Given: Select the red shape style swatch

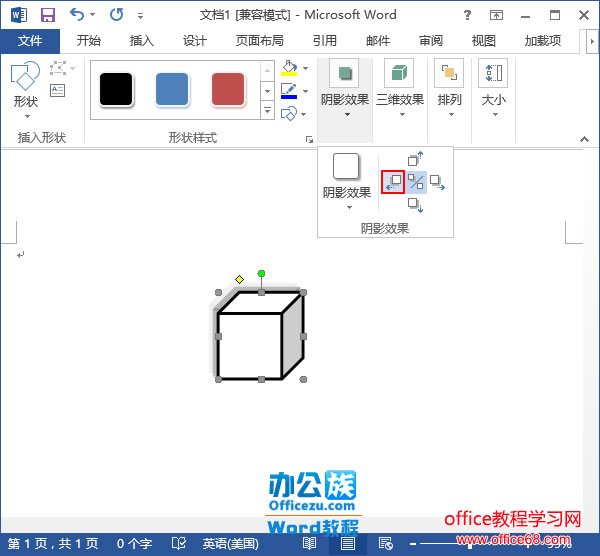Looking at the screenshot, I should point(228,89).
